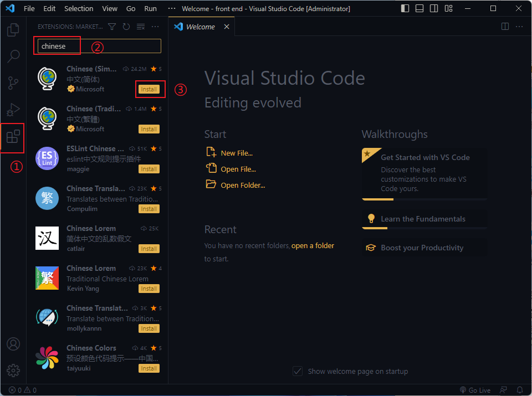Select the Chinese (Simplified) extension globe icon

click(47, 79)
